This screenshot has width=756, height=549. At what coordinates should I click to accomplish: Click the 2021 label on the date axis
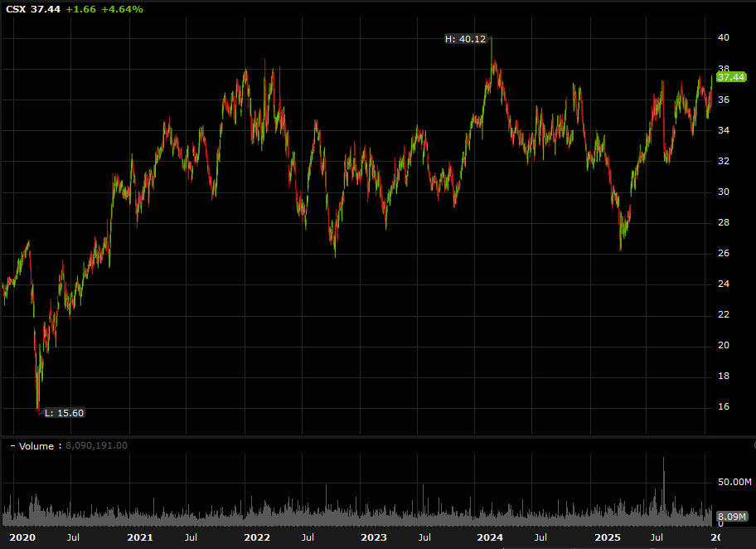(138, 537)
